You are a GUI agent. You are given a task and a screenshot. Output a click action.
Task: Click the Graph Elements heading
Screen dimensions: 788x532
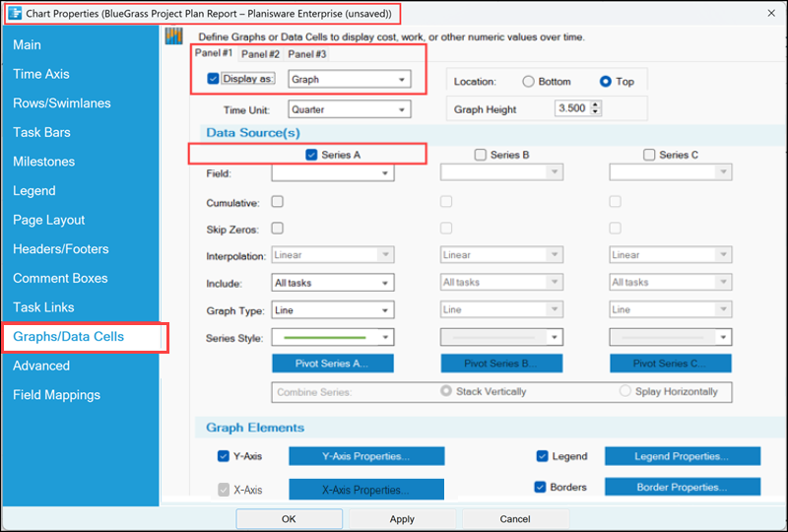pos(255,428)
